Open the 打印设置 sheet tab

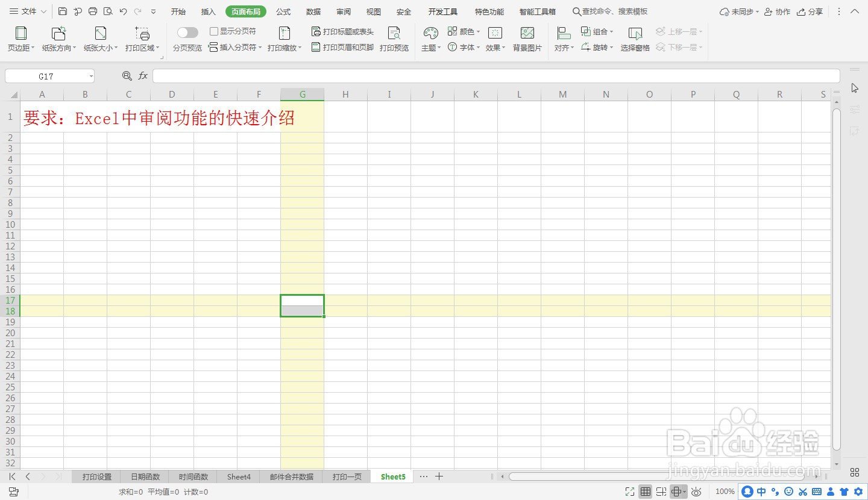[97, 477]
